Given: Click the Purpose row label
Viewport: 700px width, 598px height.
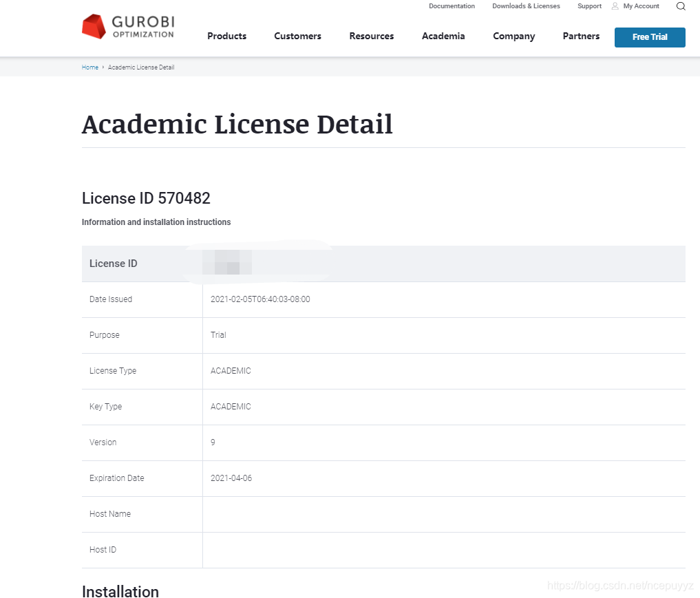Looking at the screenshot, I should coord(105,335).
